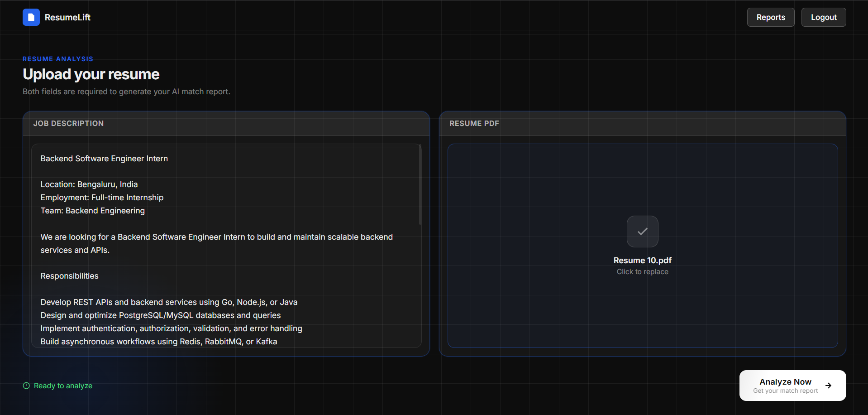Click the resume upload drop zone
Viewport: 868px width, 415px height.
pyautogui.click(x=642, y=246)
